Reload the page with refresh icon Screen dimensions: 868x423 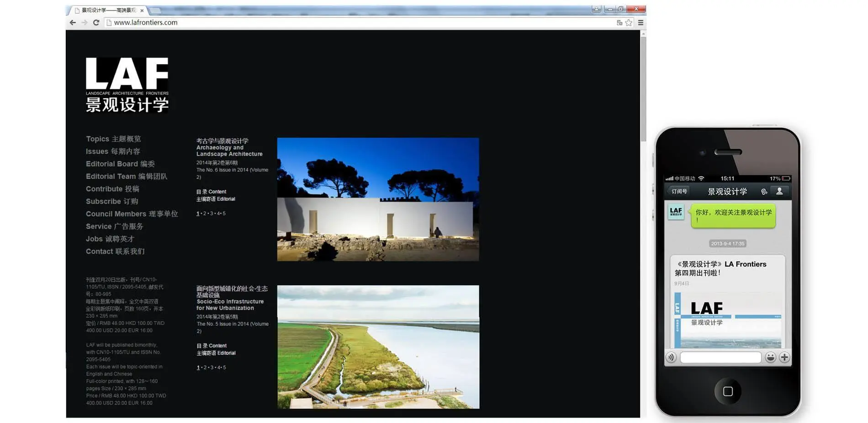point(96,22)
